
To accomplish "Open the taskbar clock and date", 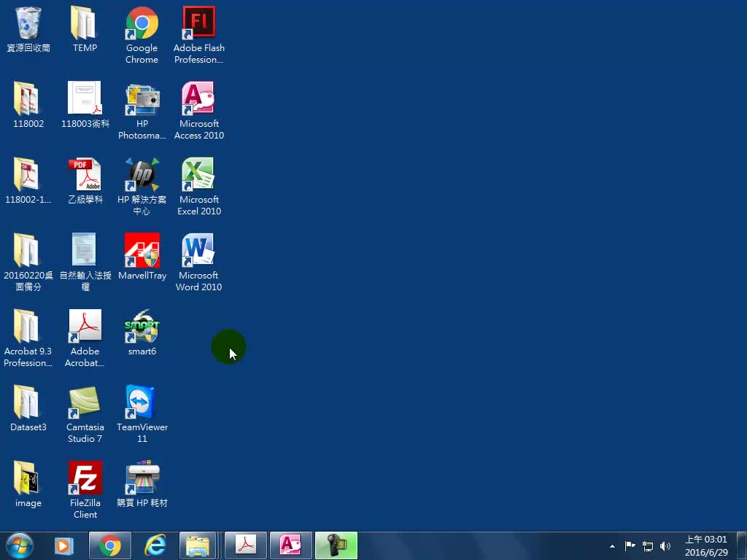I will [x=706, y=546].
